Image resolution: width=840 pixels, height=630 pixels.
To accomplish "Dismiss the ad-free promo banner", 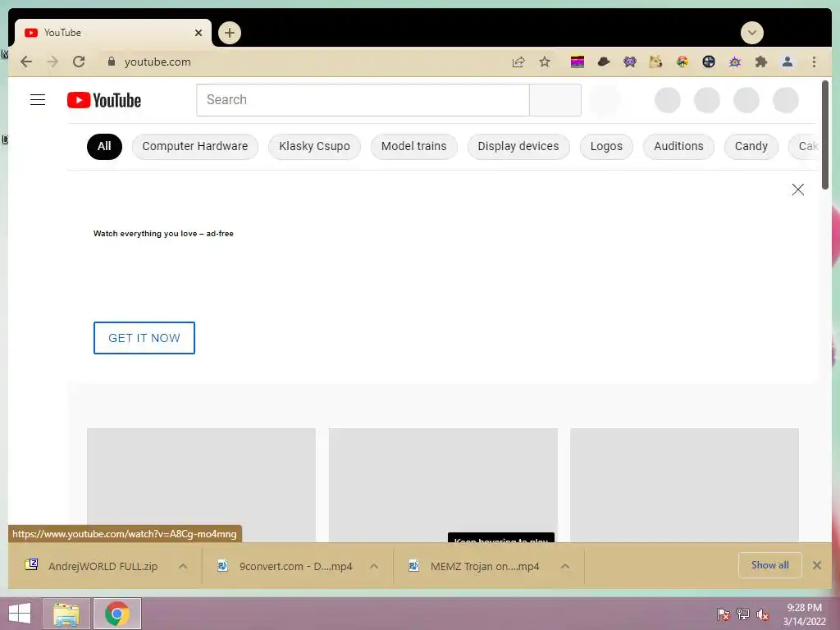I will coord(797,189).
